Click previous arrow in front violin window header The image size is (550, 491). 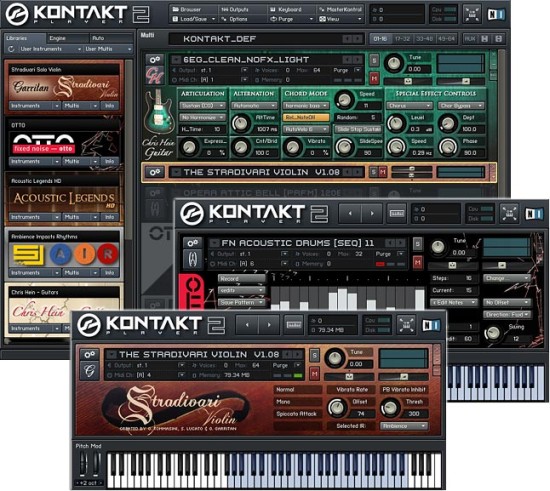click(247, 325)
